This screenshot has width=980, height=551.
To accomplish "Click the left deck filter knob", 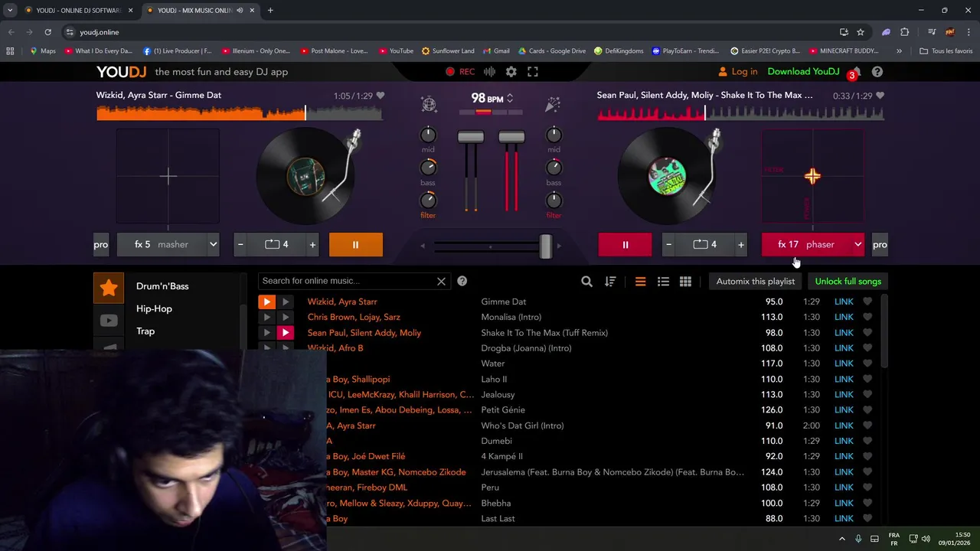I will (428, 201).
